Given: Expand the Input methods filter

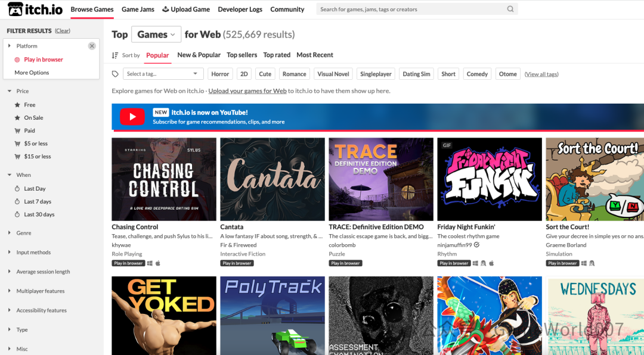Looking at the screenshot, I should [x=10, y=252].
